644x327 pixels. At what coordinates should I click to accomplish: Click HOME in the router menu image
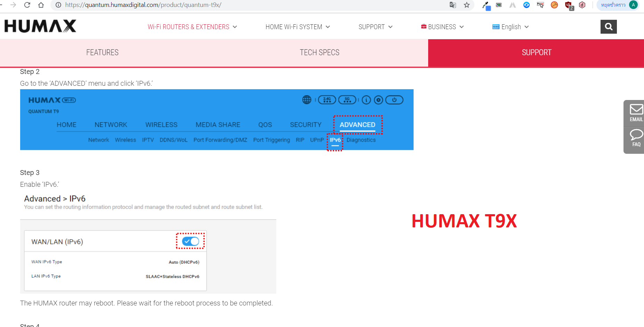66,125
